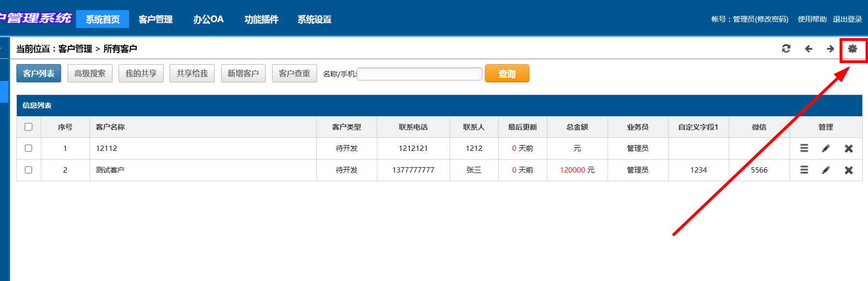The image size is (868, 281).
Task: Click the 修改密码 link in account info
Action: tap(771, 19)
